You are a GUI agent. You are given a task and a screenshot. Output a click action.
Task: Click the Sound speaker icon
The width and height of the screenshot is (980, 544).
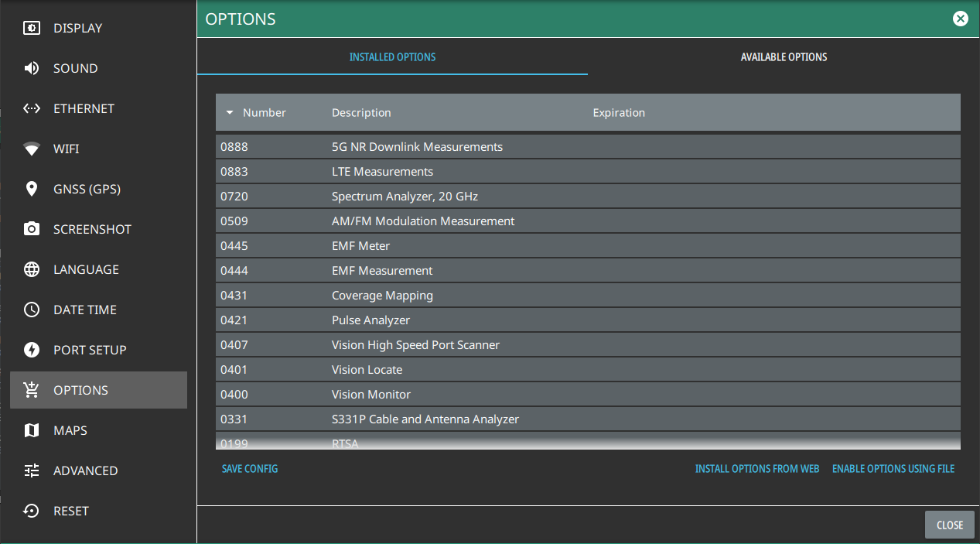(x=32, y=68)
